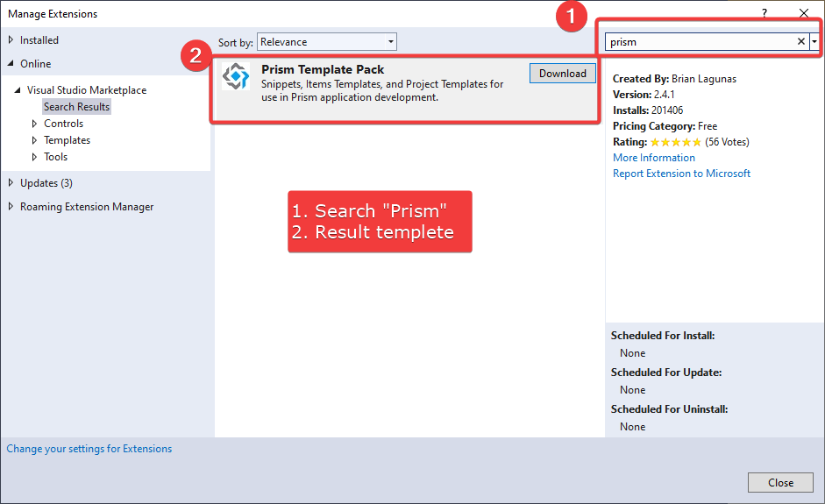Click the Prism Template Pack icon
Screen dimensions: 825x504
[236, 76]
